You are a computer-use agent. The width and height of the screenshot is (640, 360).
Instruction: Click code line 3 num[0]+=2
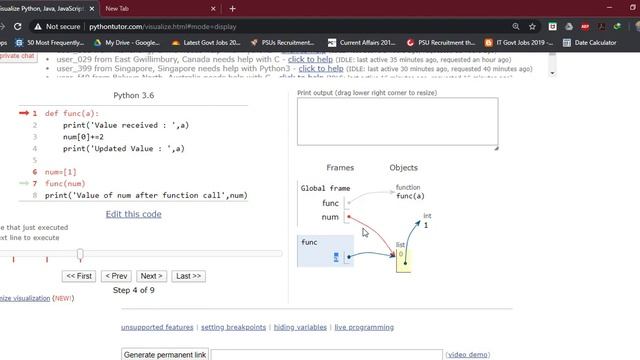coord(83,137)
